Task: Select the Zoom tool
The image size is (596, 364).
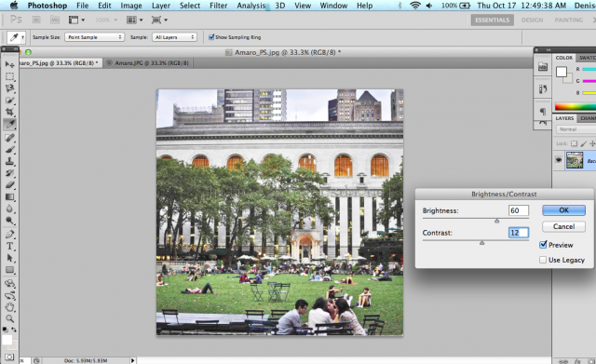Action: click(9, 318)
